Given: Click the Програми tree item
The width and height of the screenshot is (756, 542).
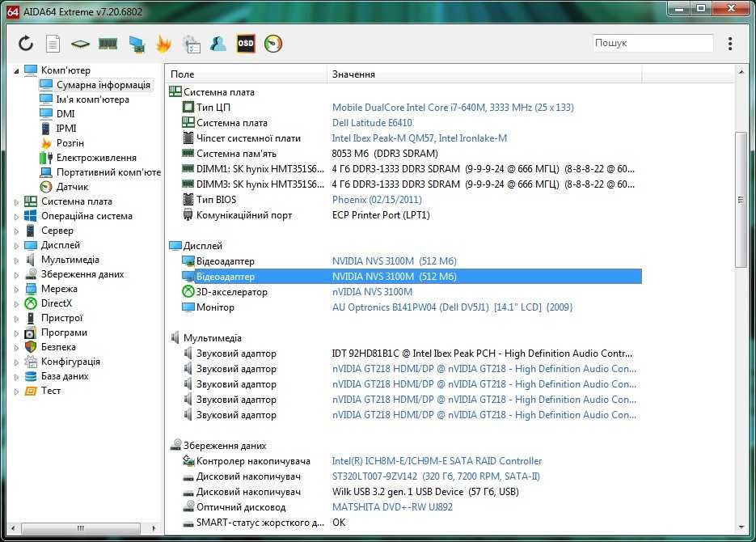Looking at the screenshot, I should [64, 332].
